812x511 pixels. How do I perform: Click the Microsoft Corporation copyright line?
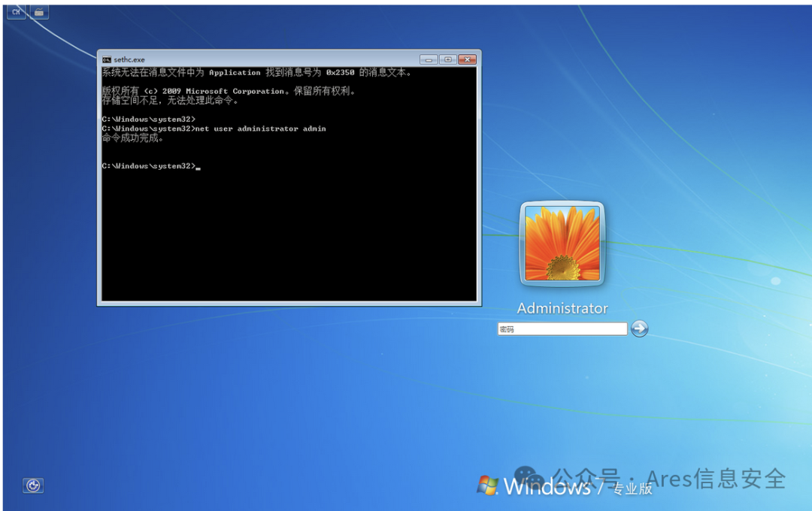tap(229, 91)
